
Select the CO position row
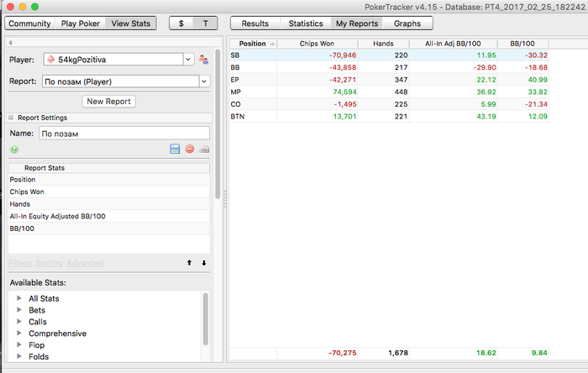(389, 104)
